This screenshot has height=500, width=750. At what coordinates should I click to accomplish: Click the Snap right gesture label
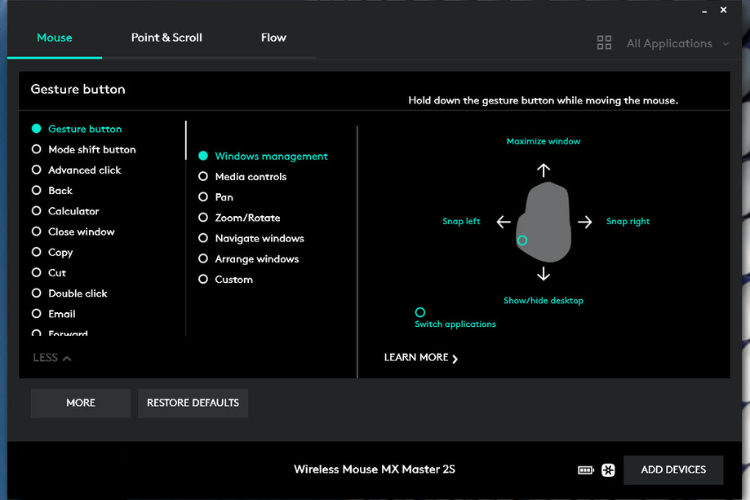click(628, 221)
